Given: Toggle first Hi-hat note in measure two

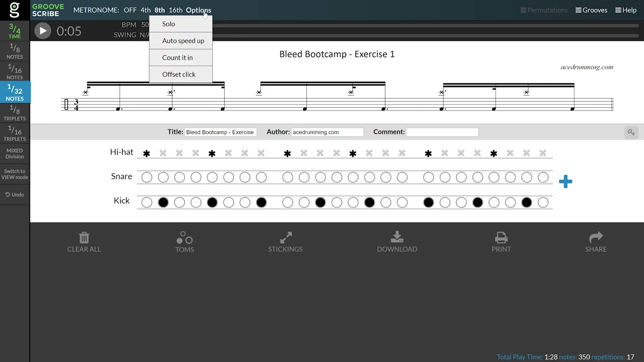Looking at the screenshot, I should pos(287,153).
